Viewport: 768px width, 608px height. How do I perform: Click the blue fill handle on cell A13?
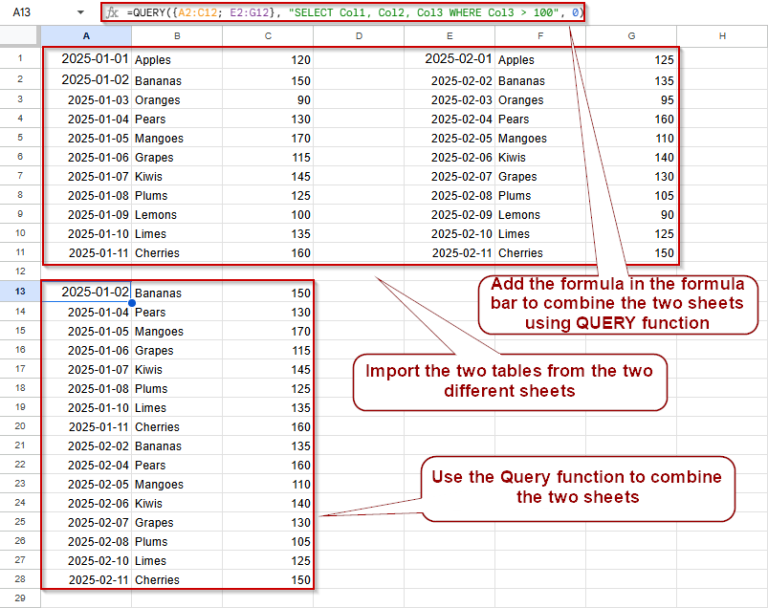(x=131, y=302)
